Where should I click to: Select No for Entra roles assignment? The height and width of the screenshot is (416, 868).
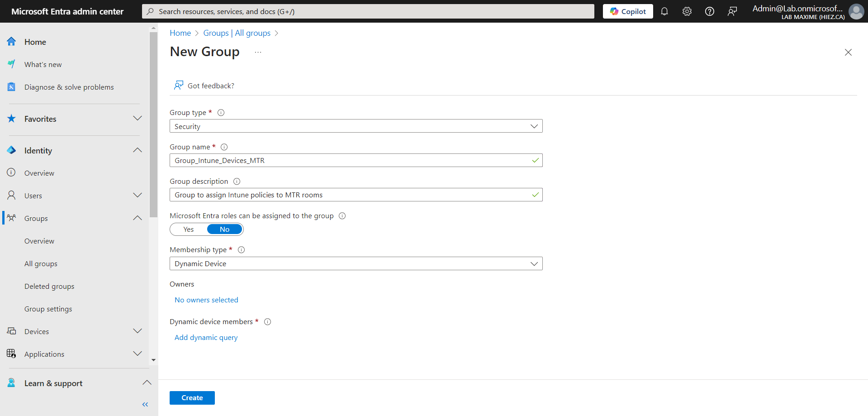[x=224, y=230]
